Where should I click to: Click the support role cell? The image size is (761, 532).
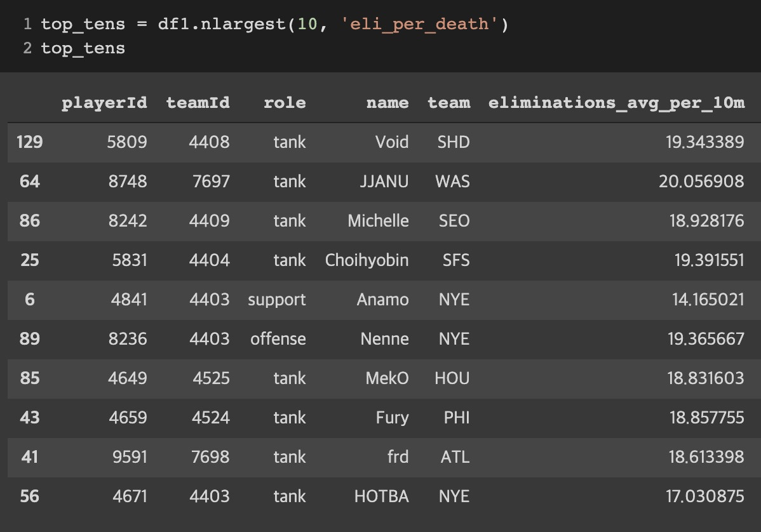click(276, 300)
